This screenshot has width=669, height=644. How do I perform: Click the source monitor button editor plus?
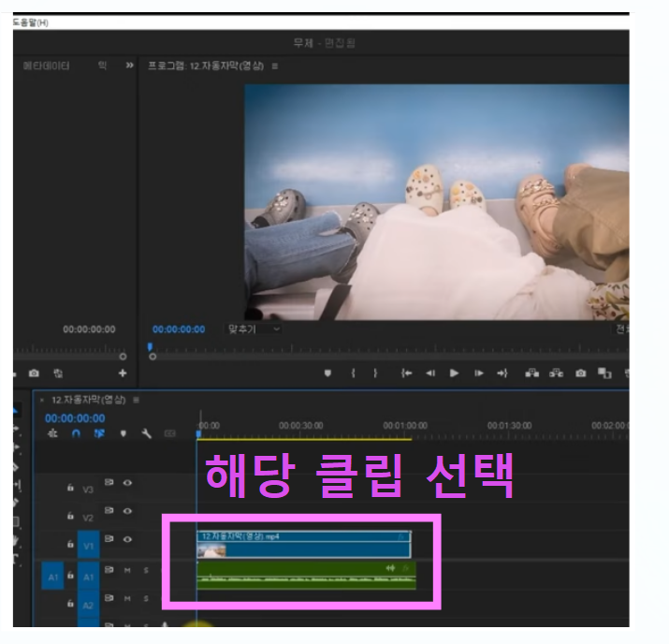(123, 373)
